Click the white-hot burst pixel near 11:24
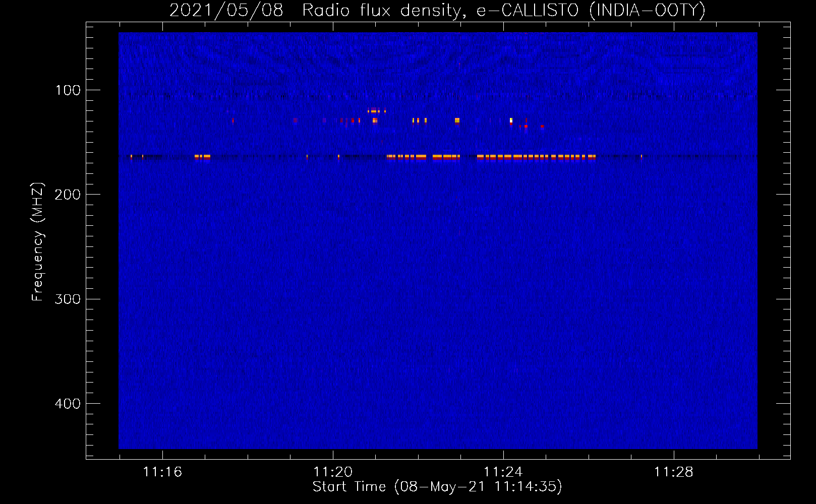The width and height of the screenshot is (816, 504). click(x=511, y=120)
